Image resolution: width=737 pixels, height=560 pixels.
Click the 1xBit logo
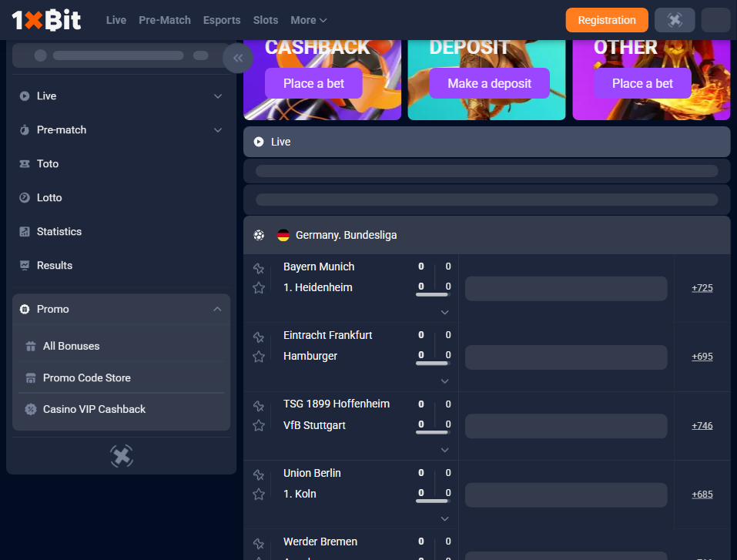[x=46, y=20]
